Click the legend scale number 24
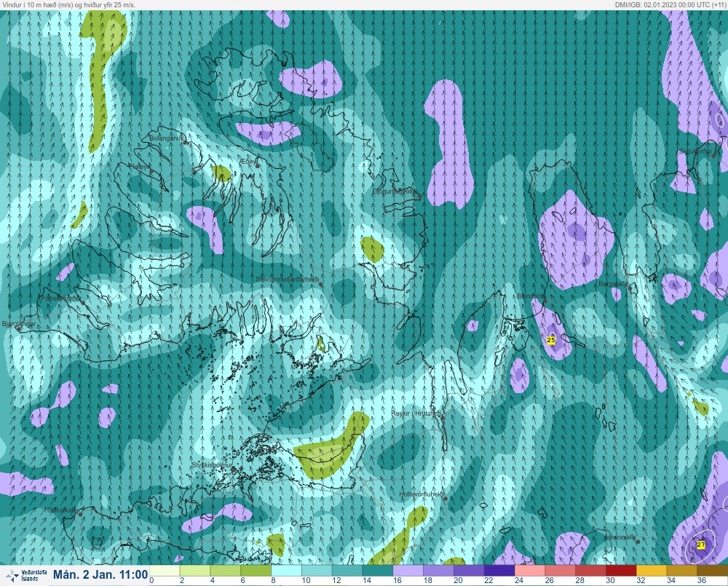 click(518, 580)
